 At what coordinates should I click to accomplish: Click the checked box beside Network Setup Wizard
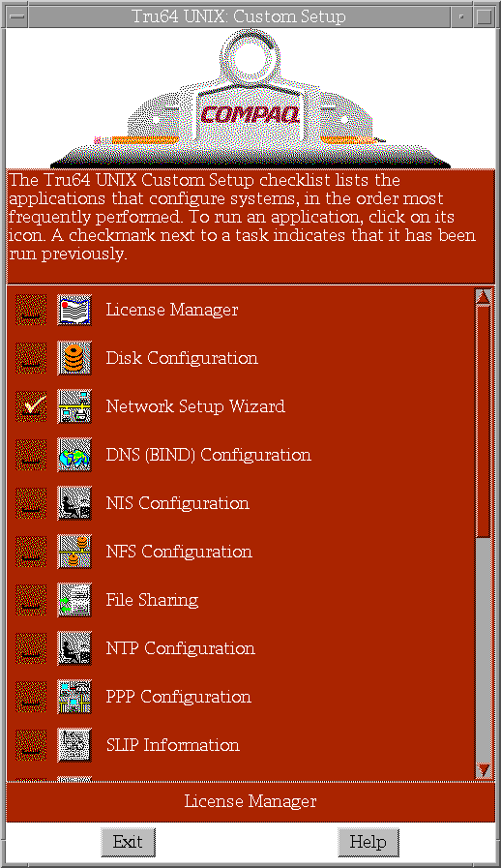tap(31, 406)
